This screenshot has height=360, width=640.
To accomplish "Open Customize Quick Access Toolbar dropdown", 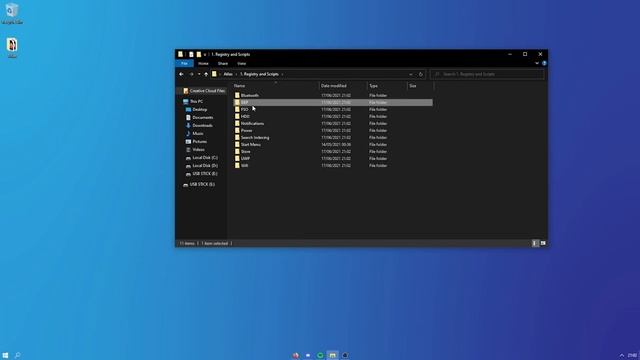I will click(205, 54).
